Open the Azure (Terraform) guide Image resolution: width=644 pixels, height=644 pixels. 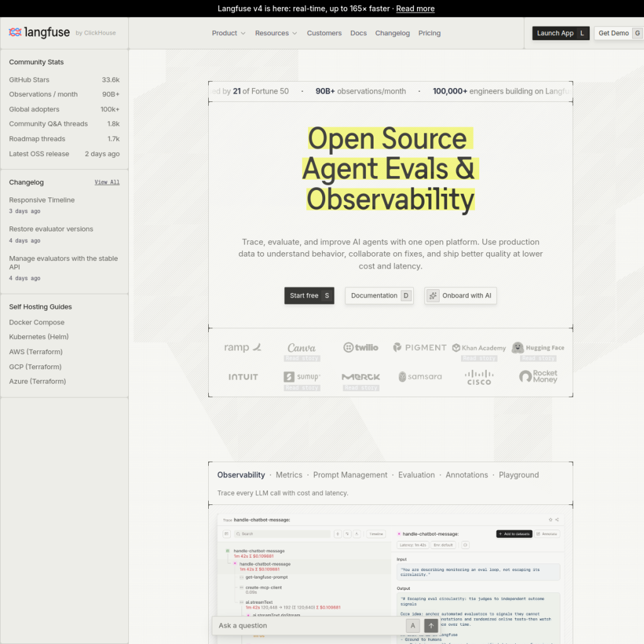pyautogui.click(x=37, y=382)
